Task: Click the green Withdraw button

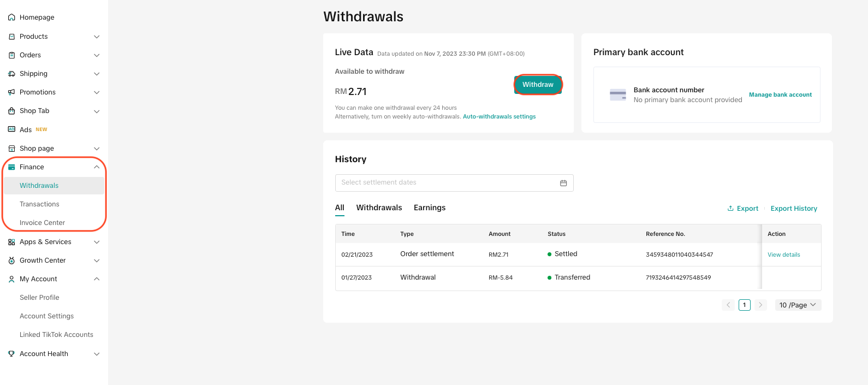Action: click(x=538, y=85)
